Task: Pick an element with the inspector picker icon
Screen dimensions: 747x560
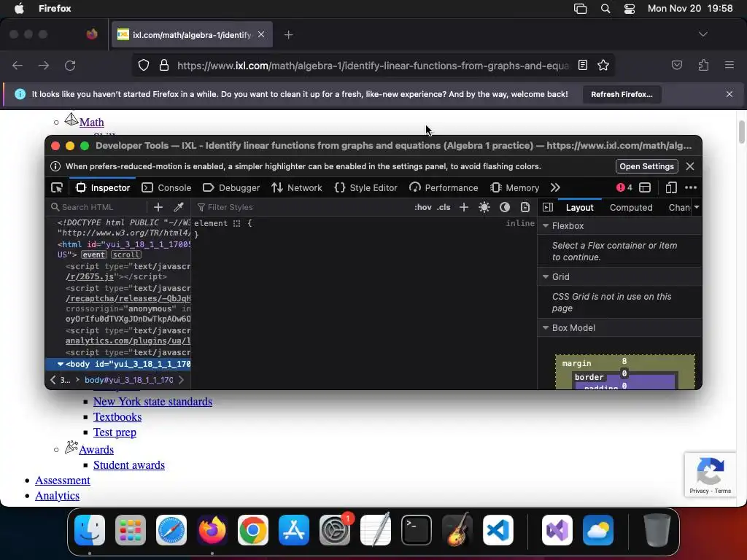Action: pos(57,187)
